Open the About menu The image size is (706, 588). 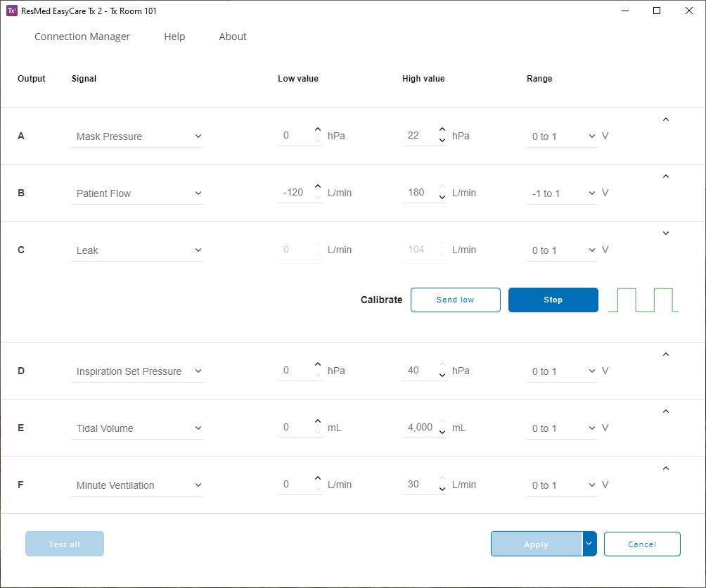click(232, 37)
